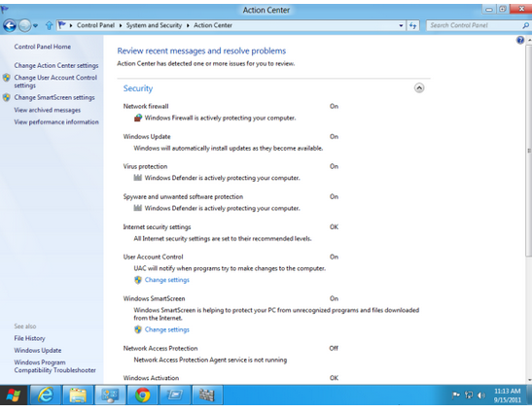Click the Up one level arrow
This screenshot has width=532, height=413.
tap(50, 25)
